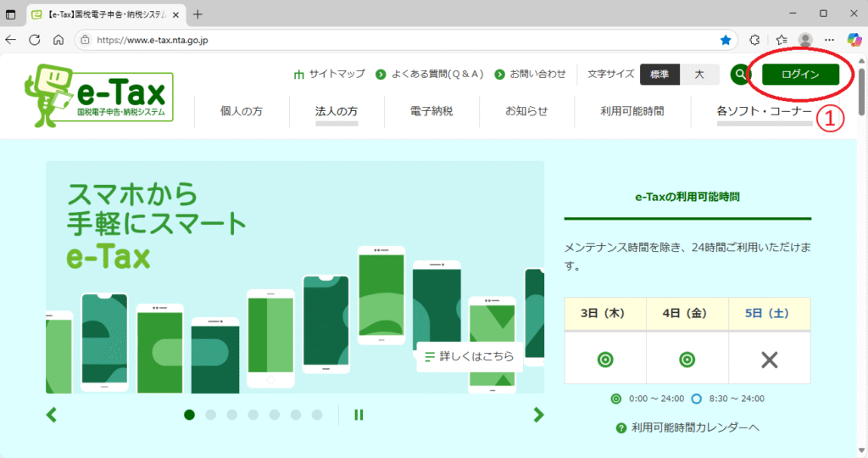The width and height of the screenshot is (868, 458).
Task: Select the last carousel dot
Action: pyautogui.click(x=317, y=415)
